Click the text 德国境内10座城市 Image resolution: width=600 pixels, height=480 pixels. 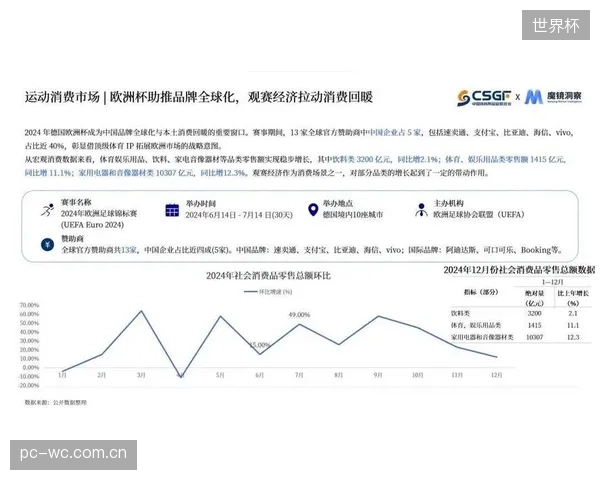tap(353, 215)
